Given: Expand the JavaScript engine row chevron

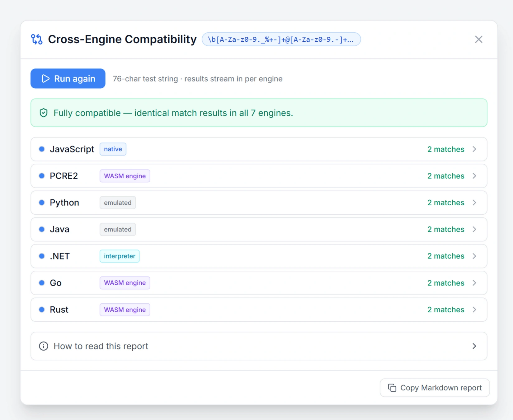Looking at the screenshot, I should pyautogui.click(x=474, y=149).
